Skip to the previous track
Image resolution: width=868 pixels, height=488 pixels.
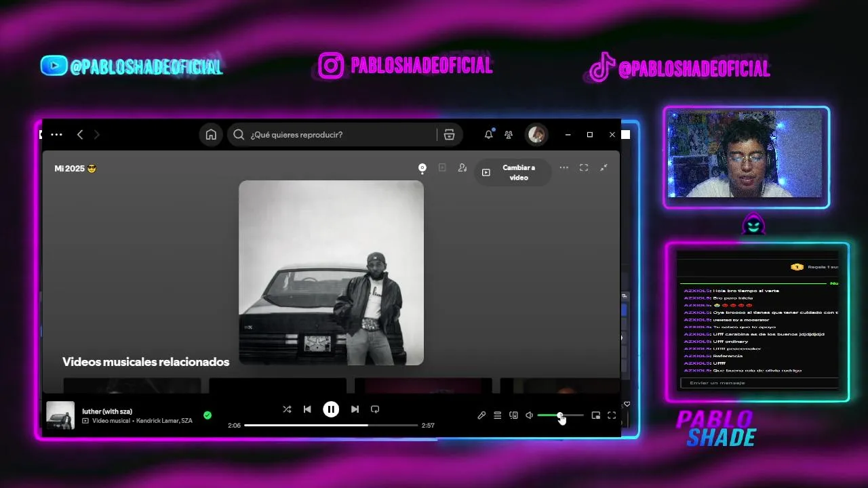click(x=307, y=409)
